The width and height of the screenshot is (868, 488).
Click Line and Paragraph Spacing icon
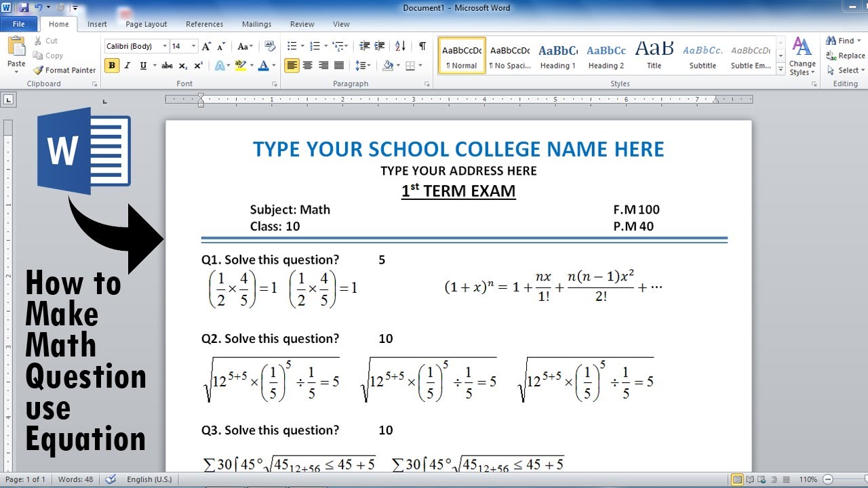click(x=360, y=66)
